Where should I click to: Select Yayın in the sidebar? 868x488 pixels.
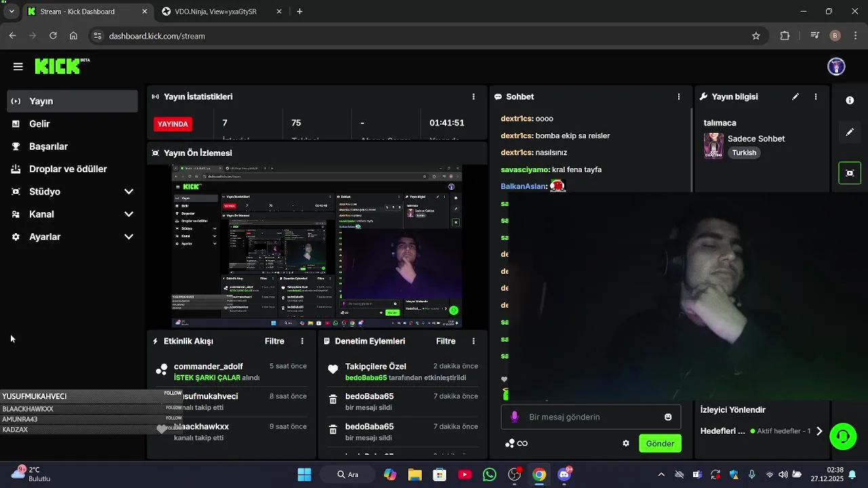click(x=73, y=101)
